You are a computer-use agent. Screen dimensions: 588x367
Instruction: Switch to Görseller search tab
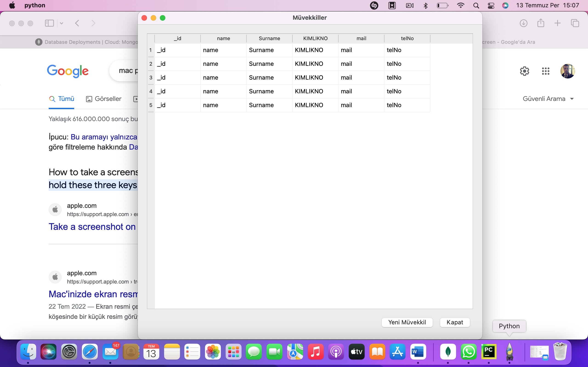[x=104, y=99]
